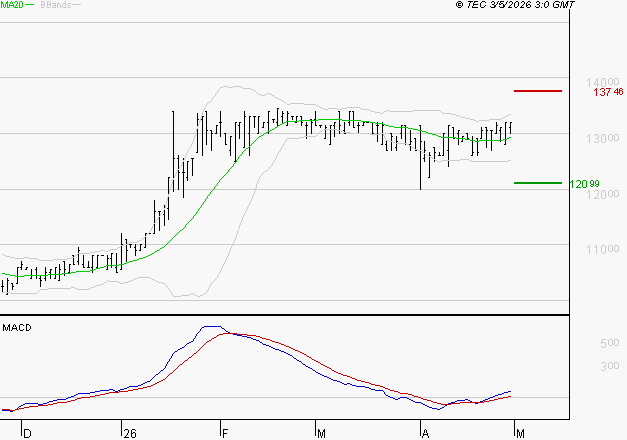Click the green support level line

coord(538,183)
